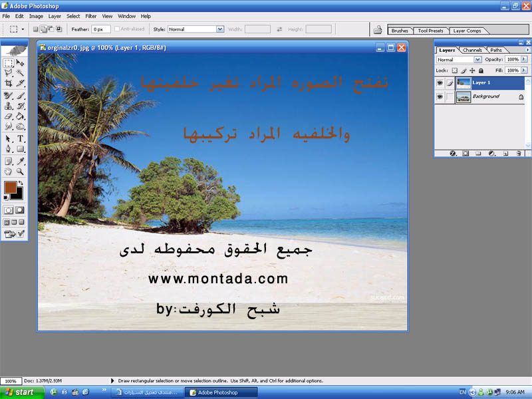The width and height of the screenshot is (532, 399).
Task: Select the Hand tool
Action: [x=9, y=172]
